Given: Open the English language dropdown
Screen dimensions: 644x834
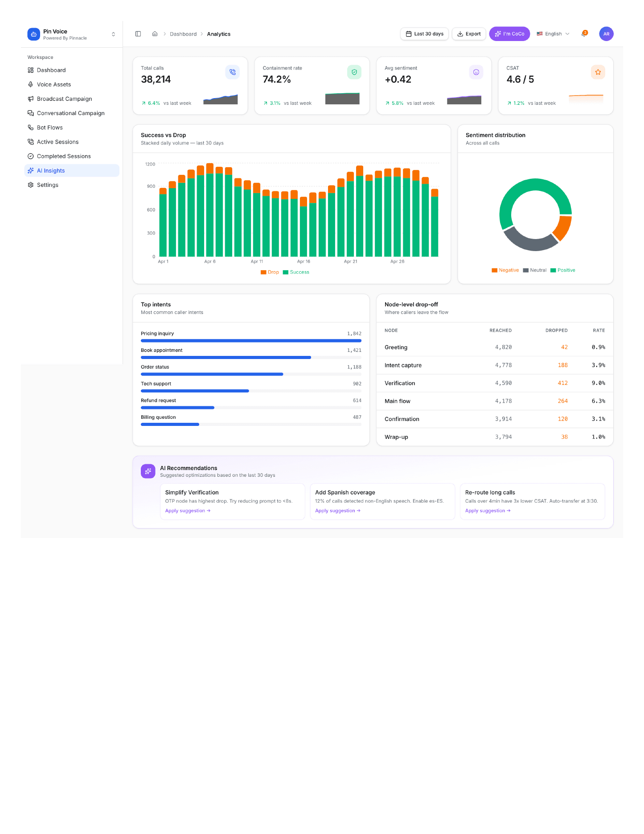Looking at the screenshot, I should 553,34.
